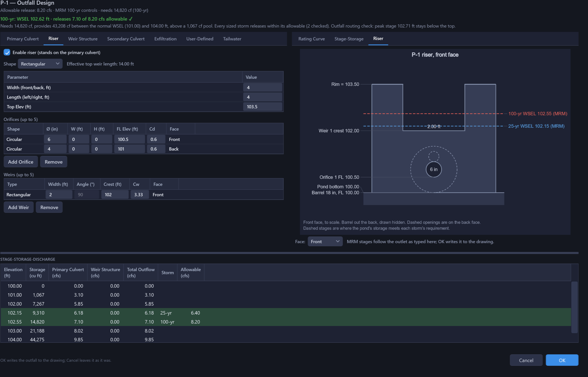Edit the 6 in orifice diameter field
Viewport: 588px width, 377px height.
pyautogui.click(x=55, y=139)
